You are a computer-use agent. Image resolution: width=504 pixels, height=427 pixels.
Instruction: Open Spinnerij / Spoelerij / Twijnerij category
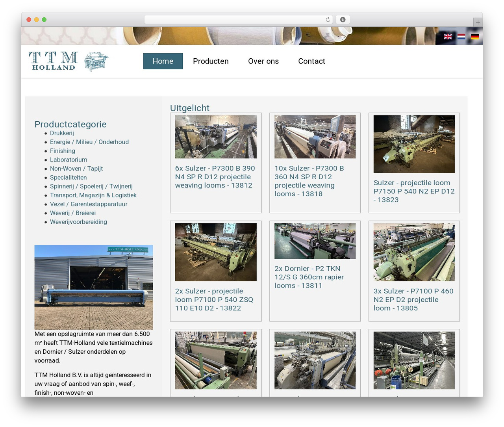point(91,186)
